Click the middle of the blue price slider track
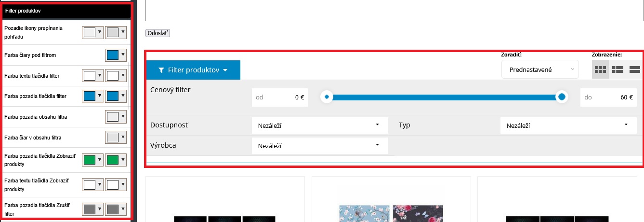644x222 pixels. (444, 97)
